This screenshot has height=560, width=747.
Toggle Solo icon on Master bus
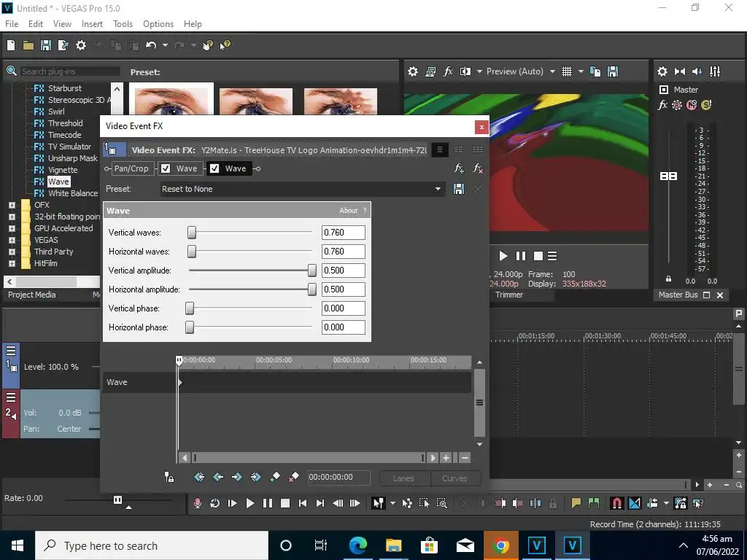(x=706, y=105)
